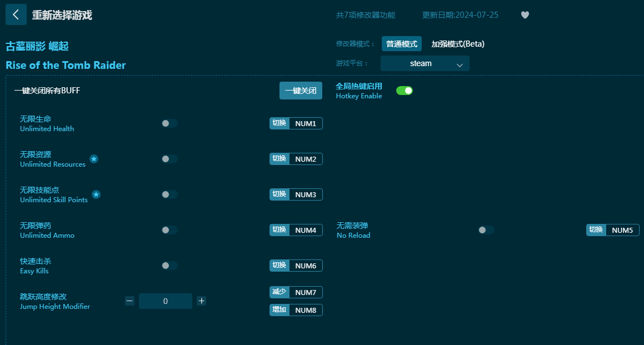Viewport: 644px width, 345px height.
Task: Click 更新日期:2024-07-25 text
Action: 460,15
